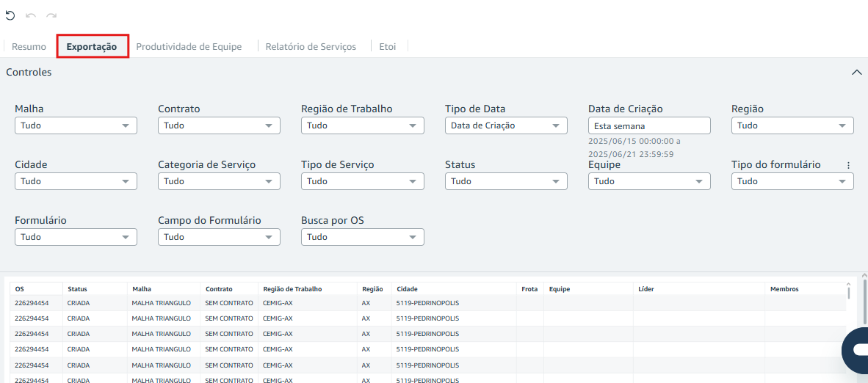
Task: Open Tipo de Data dropdown
Action: point(506,125)
